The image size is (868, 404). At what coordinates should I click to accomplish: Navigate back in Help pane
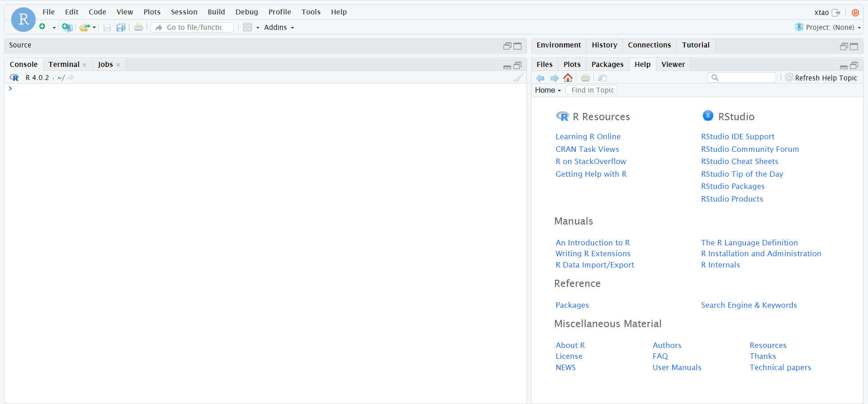pos(540,78)
